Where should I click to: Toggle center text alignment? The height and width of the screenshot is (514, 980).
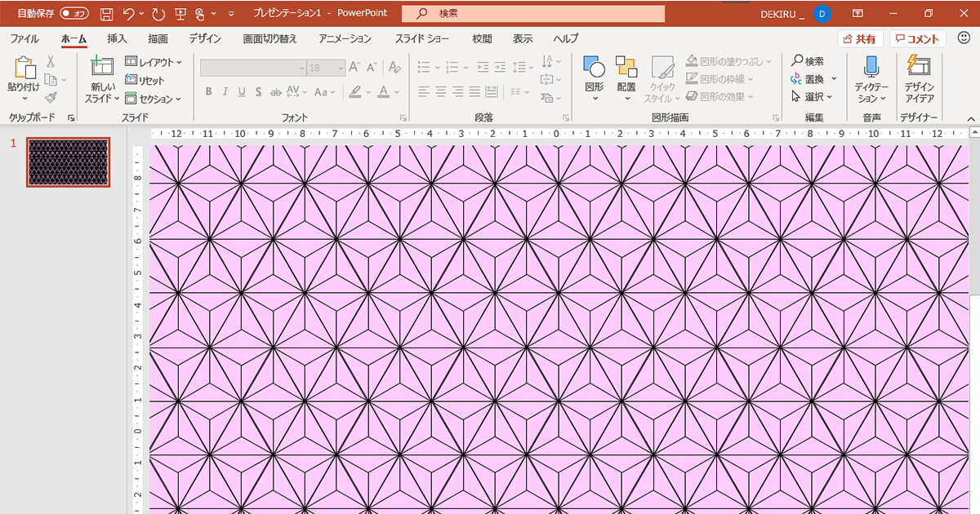click(x=441, y=91)
